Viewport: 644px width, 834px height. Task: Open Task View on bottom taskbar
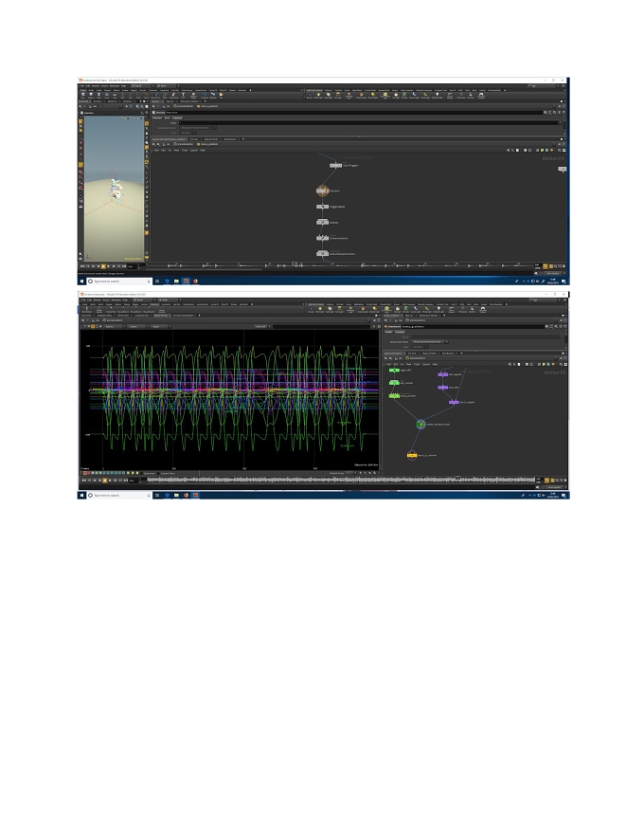(157, 495)
